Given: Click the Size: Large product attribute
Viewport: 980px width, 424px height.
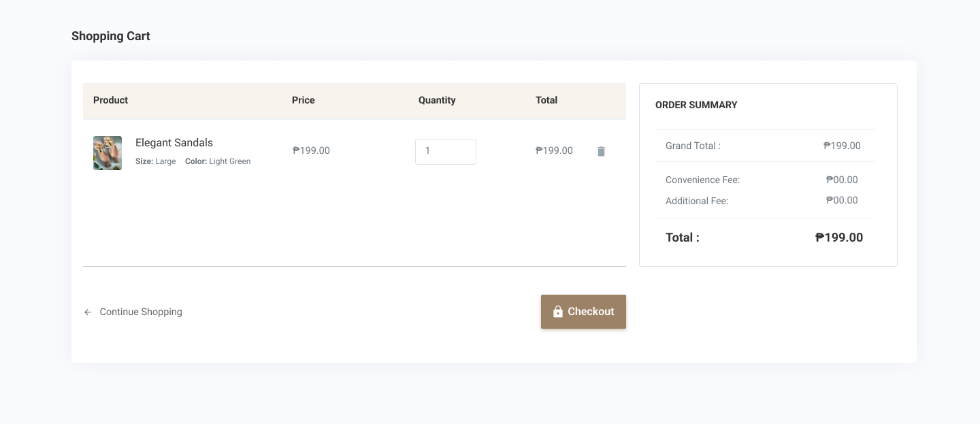Looking at the screenshot, I should (156, 161).
